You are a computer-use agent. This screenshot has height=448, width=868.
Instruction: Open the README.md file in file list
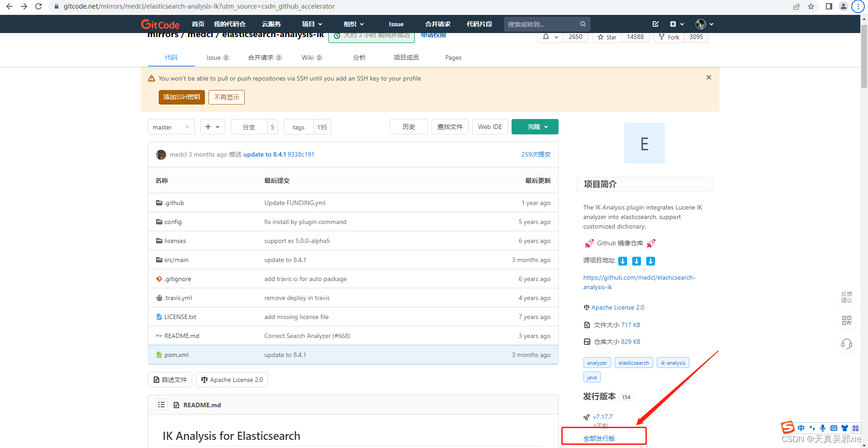tap(182, 336)
